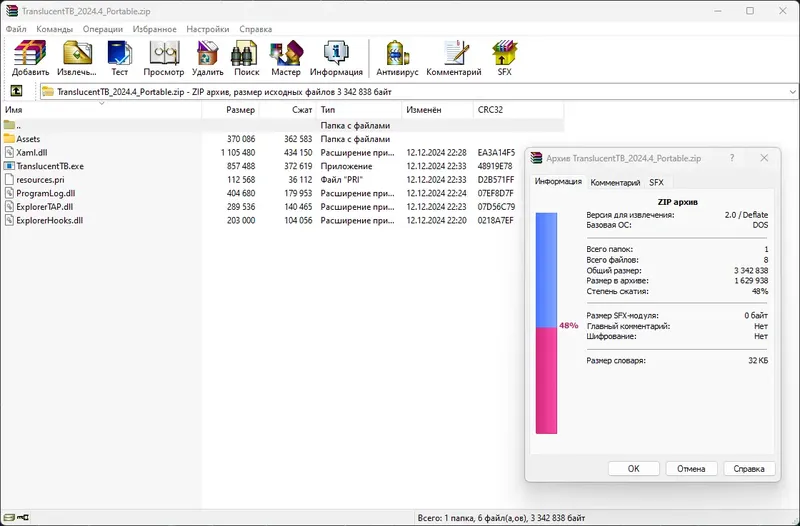800x526 pixels.
Task: Open the Файл menu
Action: pyautogui.click(x=16, y=29)
